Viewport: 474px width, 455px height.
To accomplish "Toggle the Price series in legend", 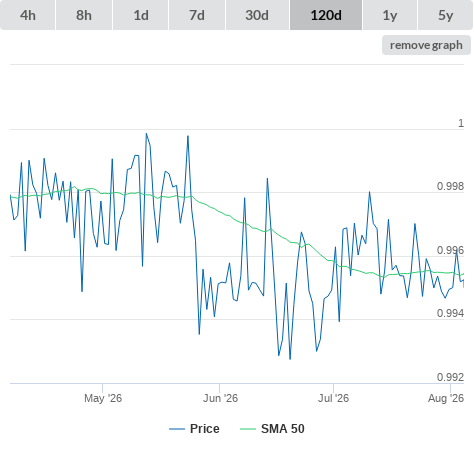I will click(x=205, y=429).
